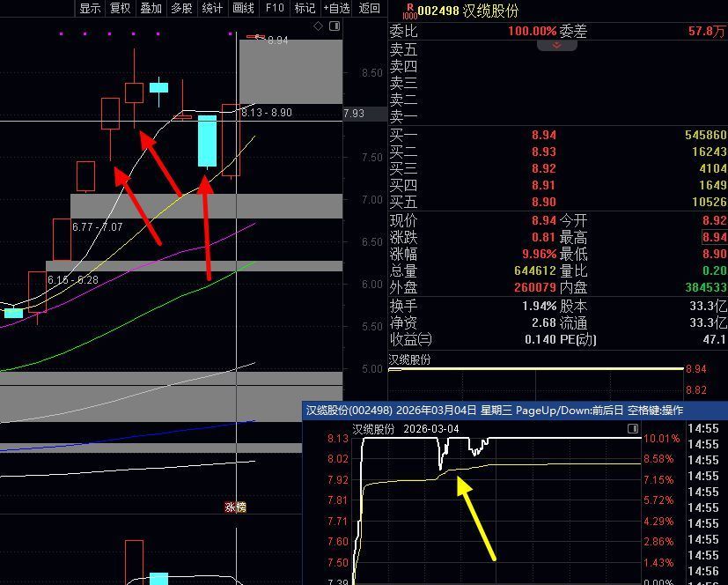Open the 复权 adjustment menu
728x585 pixels.
120,9
